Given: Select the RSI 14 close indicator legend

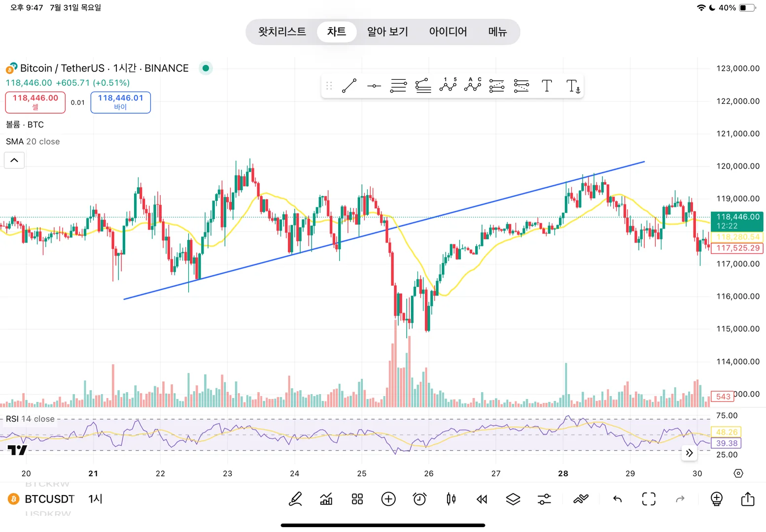Looking at the screenshot, I should pos(30,419).
